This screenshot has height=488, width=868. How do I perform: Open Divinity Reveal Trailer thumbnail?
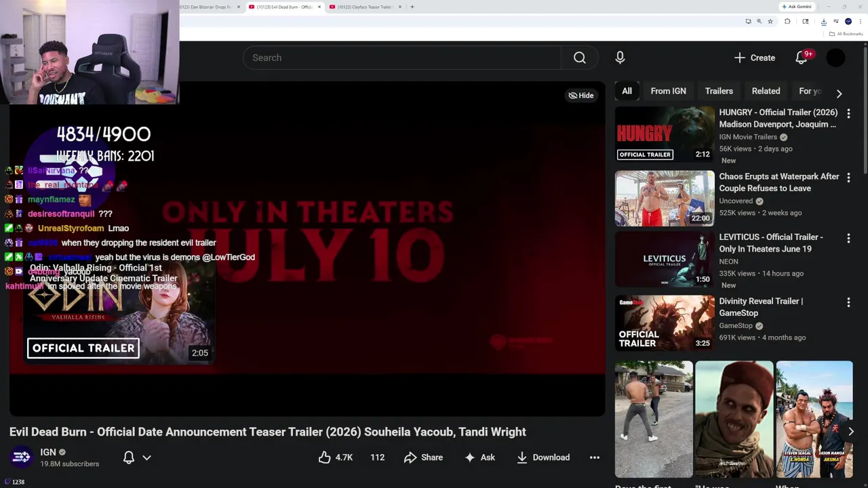tap(665, 323)
